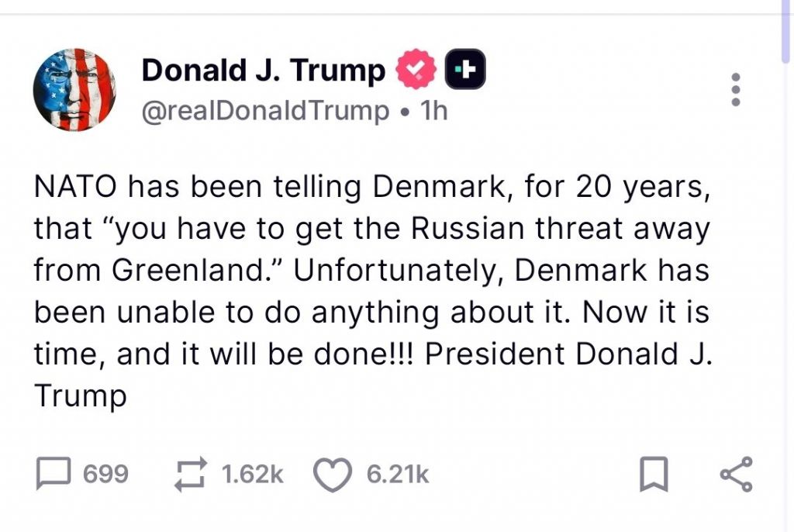Click the ReTruth arrows icon

tap(190, 474)
